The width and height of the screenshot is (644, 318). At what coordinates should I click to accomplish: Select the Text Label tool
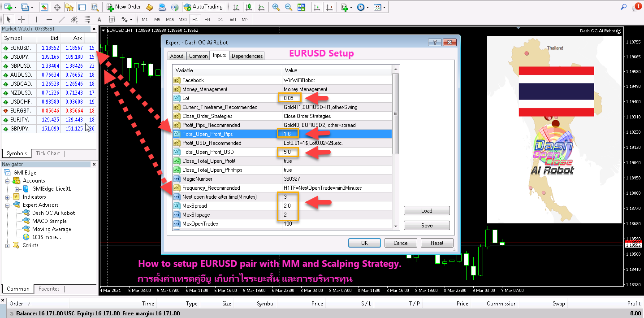(112, 19)
